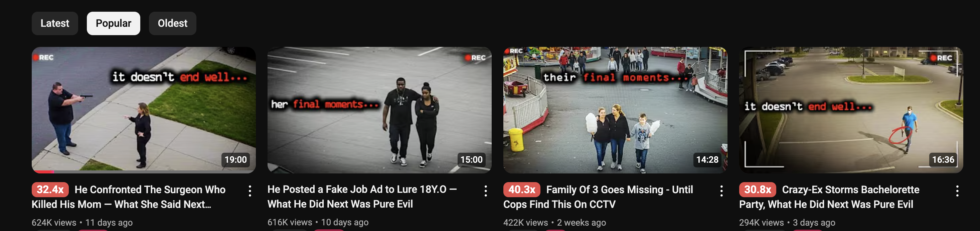The width and height of the screenshot is (980, 231).
Task: Open the 'her final moments' couple thumbnail
Action: point(379,110)
